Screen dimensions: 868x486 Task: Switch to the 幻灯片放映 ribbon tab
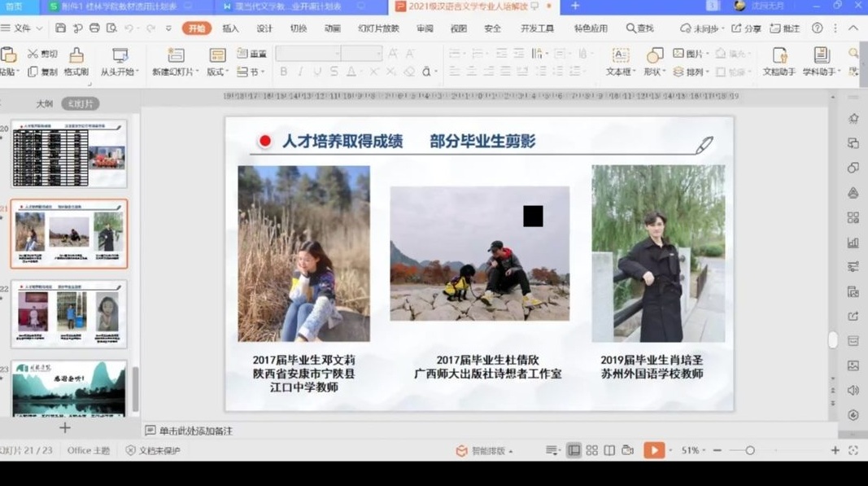click(x=378, y=28)
